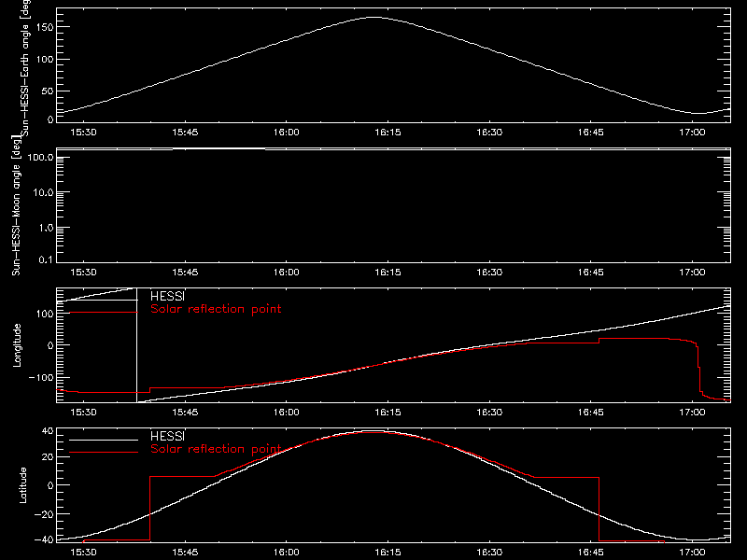The image size is (747, 560).
Task: Click the Sun-HESSI-Moon angle axis label
Action: (x=16, y=205)
